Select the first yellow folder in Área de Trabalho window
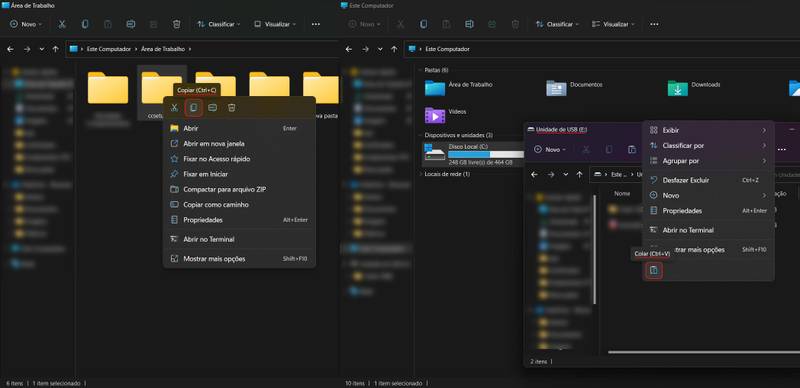Screen dimensions: 800x388 point(108,88)
